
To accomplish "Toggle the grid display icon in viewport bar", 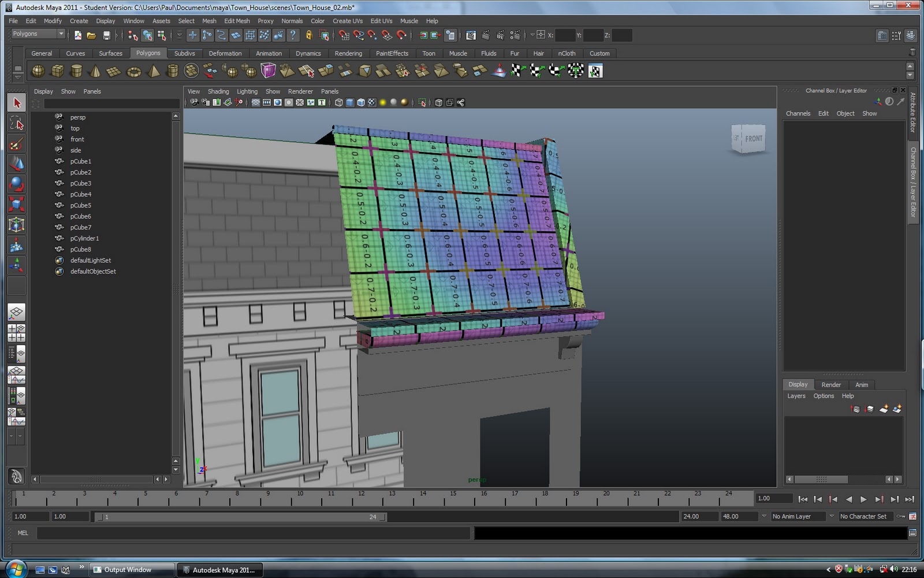I will pyautogui.click(x=255, y=102).
